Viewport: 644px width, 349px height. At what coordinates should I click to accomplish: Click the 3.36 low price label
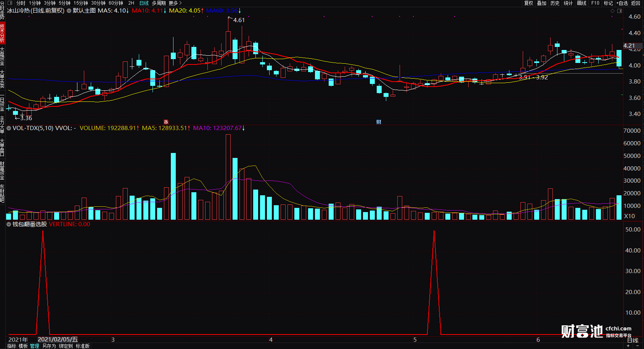tap(26, 118)
